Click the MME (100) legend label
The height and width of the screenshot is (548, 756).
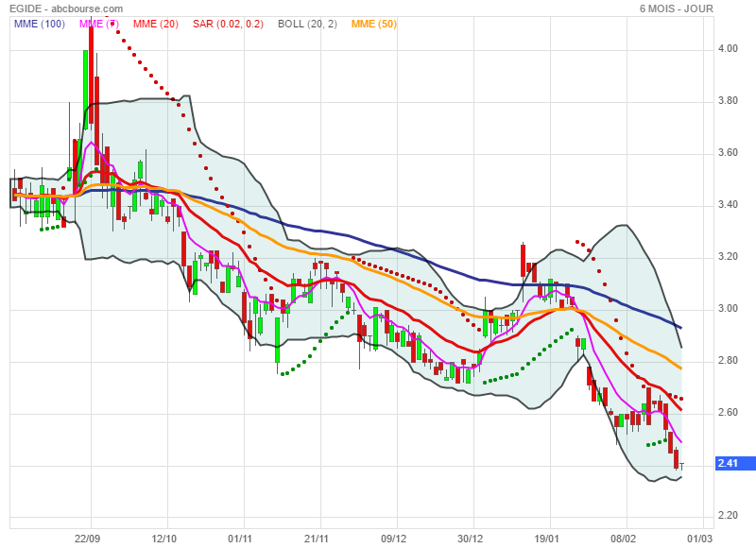tap(39, 24)
